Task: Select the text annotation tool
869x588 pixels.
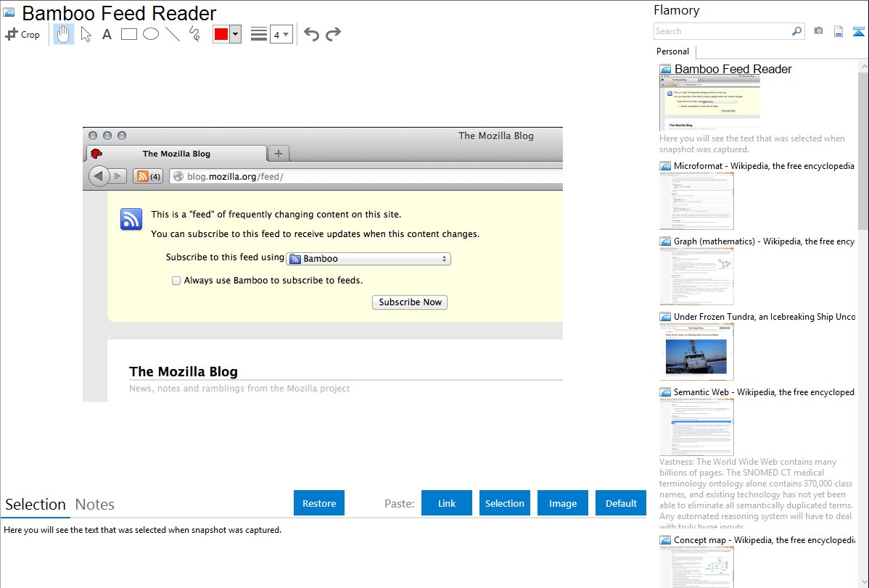Action: (107, 34)
